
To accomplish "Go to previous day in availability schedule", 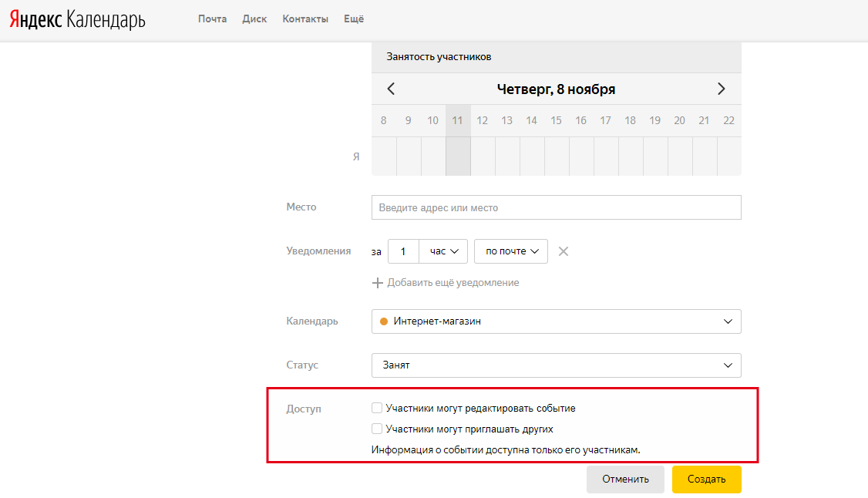I will [391, 89].
